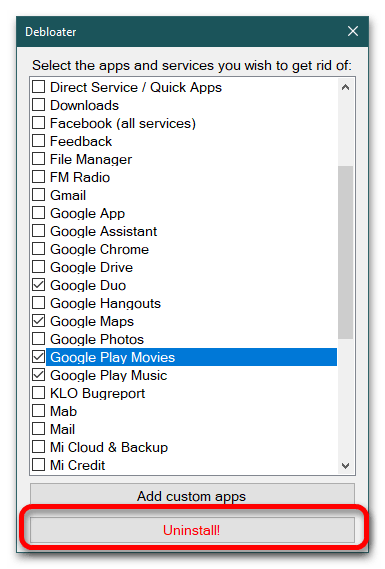The image size is (385, 569).
Task: Uncheck the Google Maps checkbox
Action: point(38,321)
